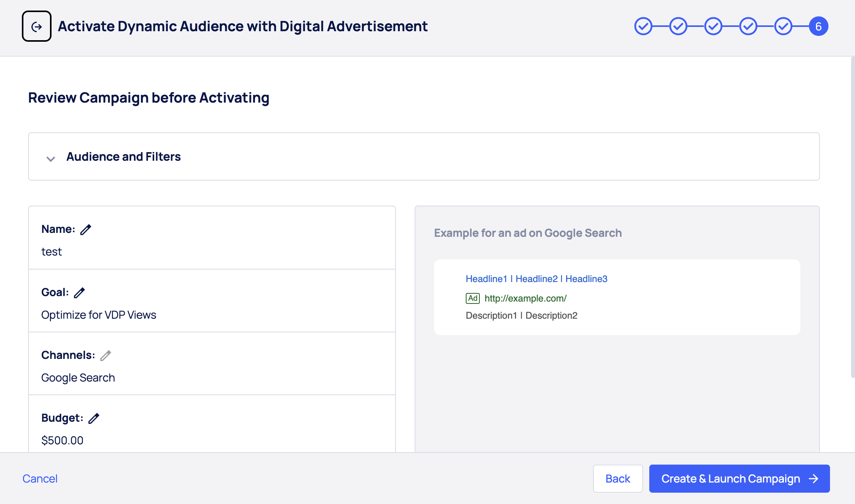
Task: Expand the Audience and Filters chevron
Action: (x=51, y=158)
